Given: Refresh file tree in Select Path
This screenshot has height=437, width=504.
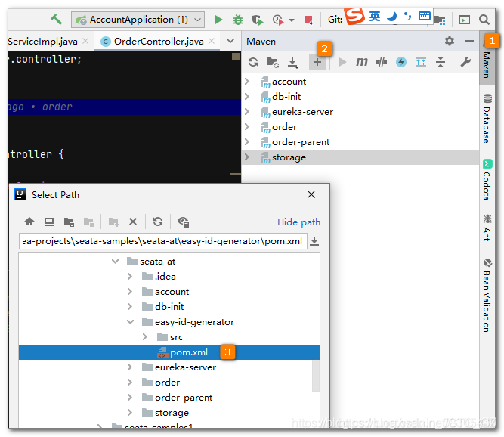Looking at the screenshot, I should (158, 222).
